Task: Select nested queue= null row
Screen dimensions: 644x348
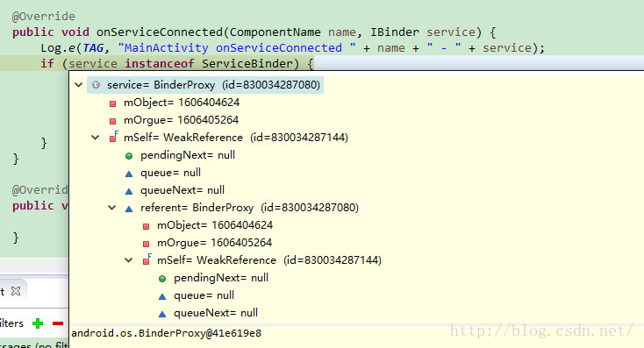Action: point(204,295)
